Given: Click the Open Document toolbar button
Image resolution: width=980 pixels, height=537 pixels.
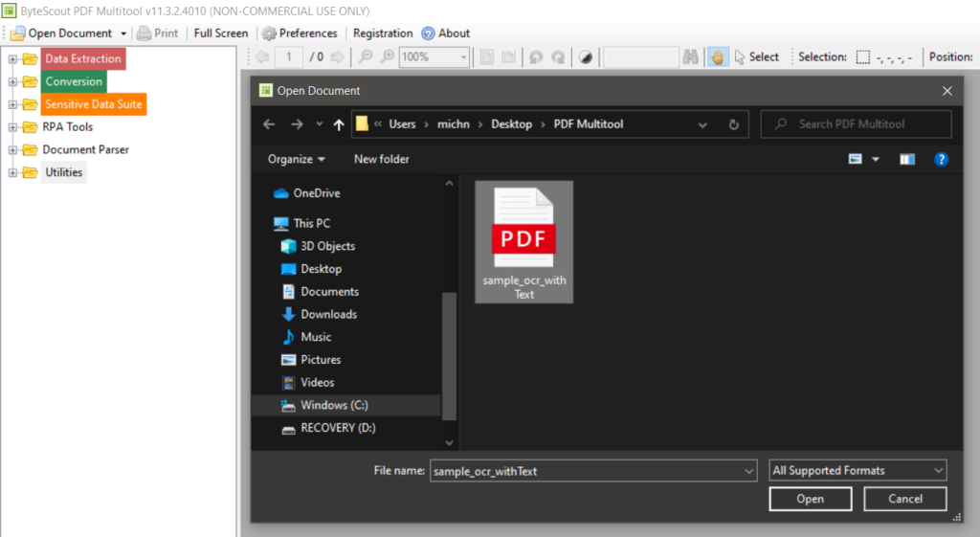Looking at the screenshot, I should (x=61, y=34).
